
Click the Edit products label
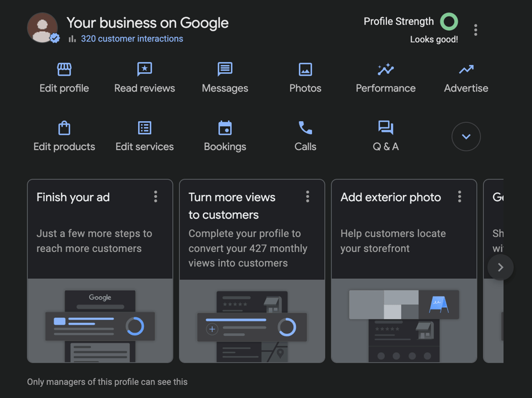[64, 147]
